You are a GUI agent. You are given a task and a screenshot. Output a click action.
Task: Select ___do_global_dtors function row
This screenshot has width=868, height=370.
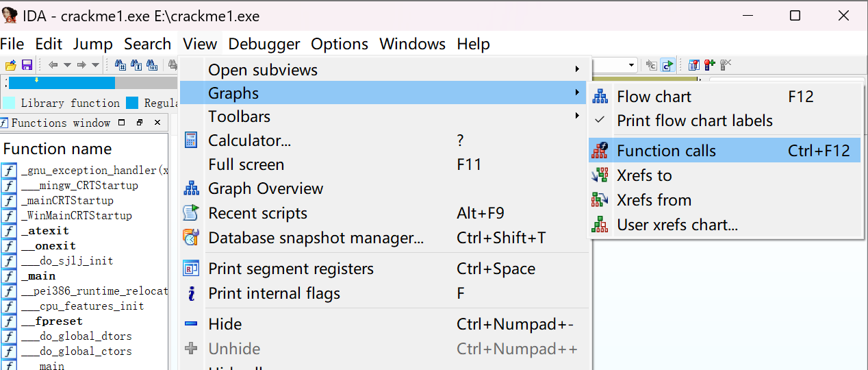[84, 336]
